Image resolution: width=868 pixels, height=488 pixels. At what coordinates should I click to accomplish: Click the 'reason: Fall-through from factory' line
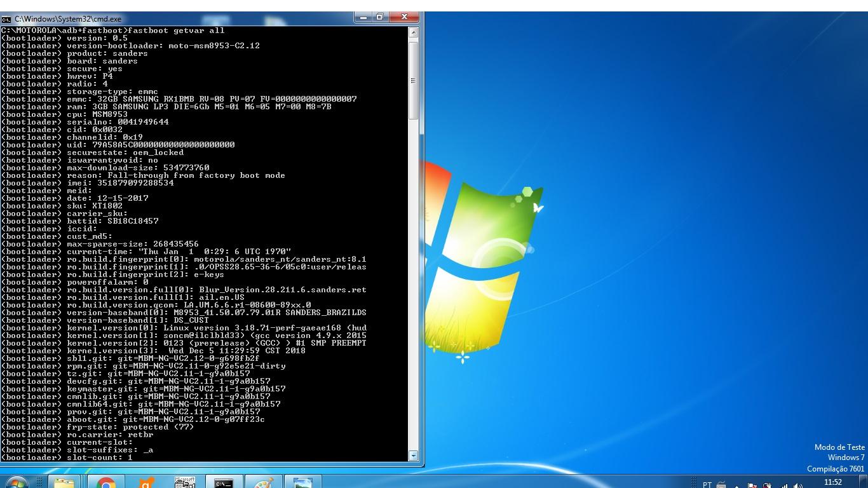point(143,175)
